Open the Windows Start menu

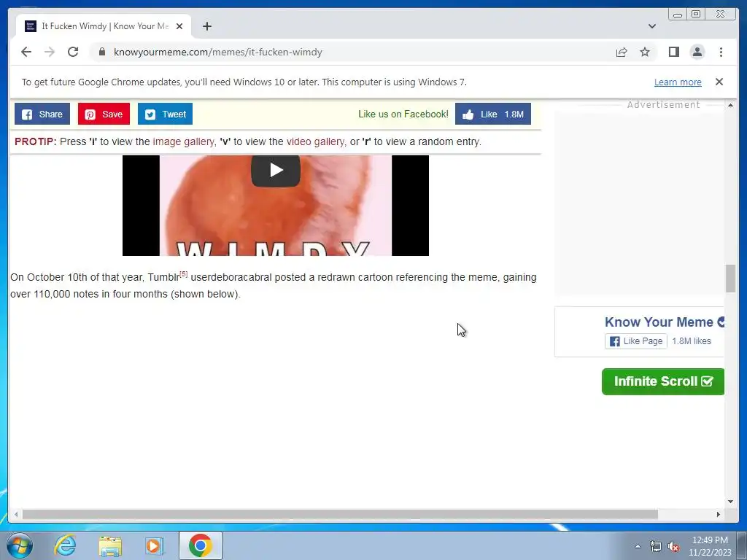[x=19, y=545]
